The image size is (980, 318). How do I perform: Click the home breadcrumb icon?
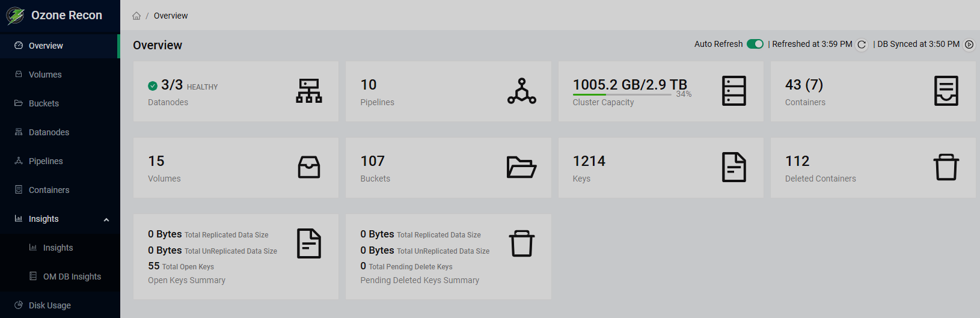tap(136, 16)
